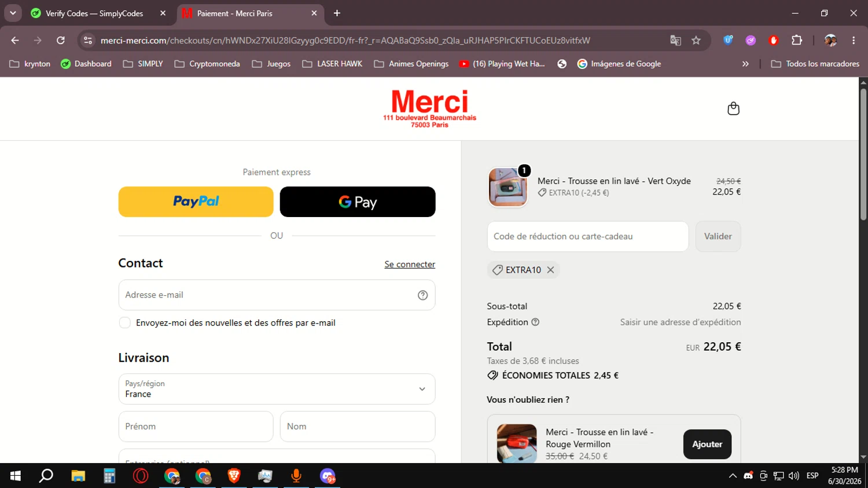Image resolution: width=868 pixels, height=488 pixels.
Task: Open the Chrome three-dot menu
Action: click(854, 41)
